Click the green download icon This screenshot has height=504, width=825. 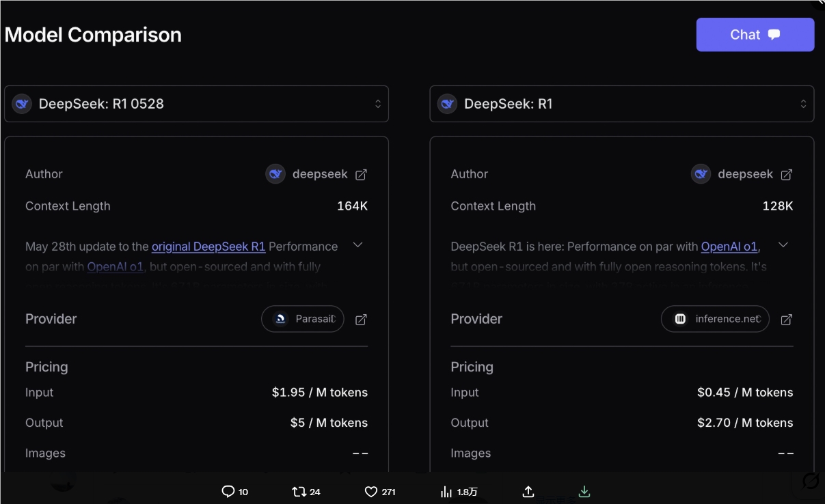coord(584,492)
